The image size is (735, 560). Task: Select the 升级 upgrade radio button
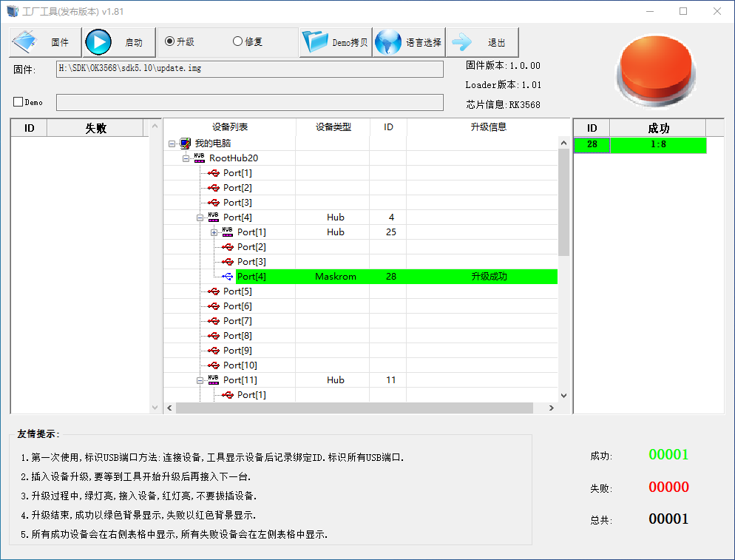pos(169,41)
